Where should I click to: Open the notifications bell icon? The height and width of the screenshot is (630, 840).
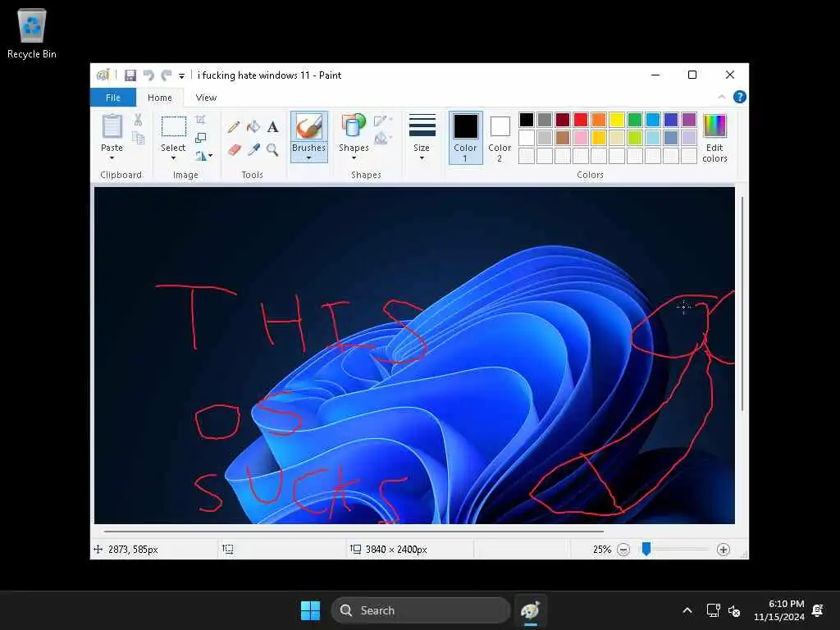coord(818,610)
